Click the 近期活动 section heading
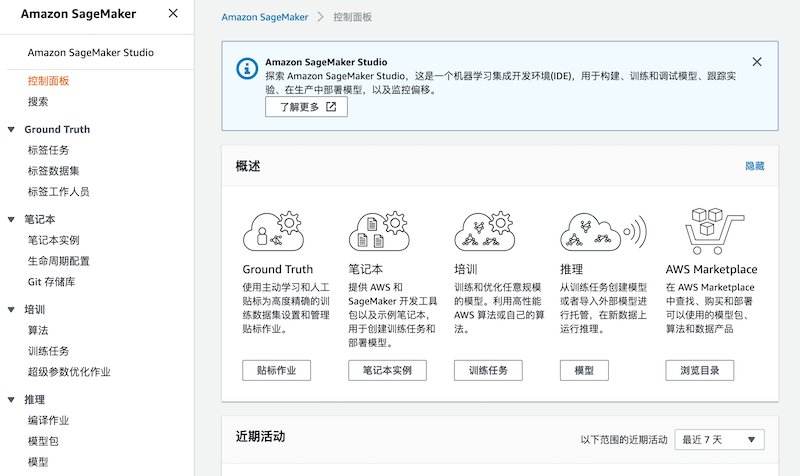 tap(260, 437)
